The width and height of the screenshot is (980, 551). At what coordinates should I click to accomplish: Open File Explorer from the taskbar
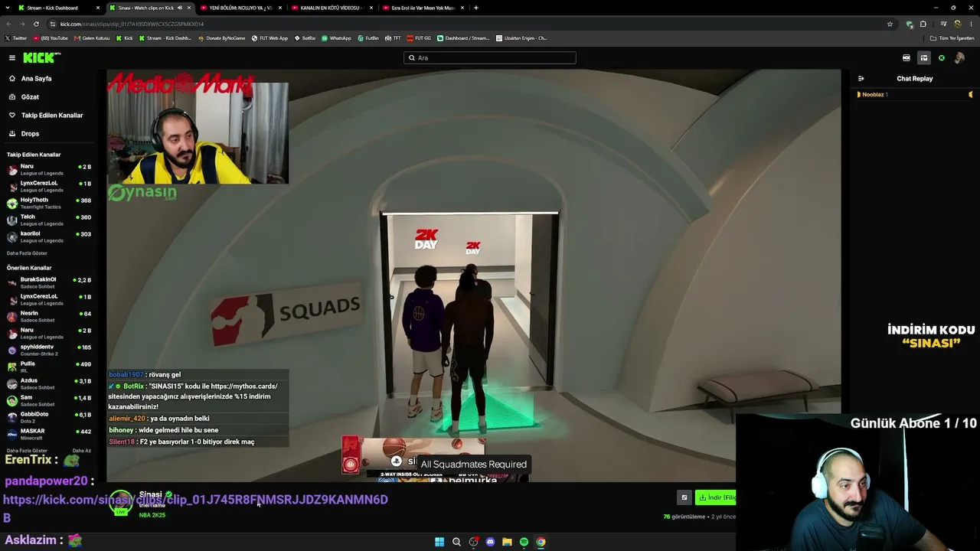[507, 542]
